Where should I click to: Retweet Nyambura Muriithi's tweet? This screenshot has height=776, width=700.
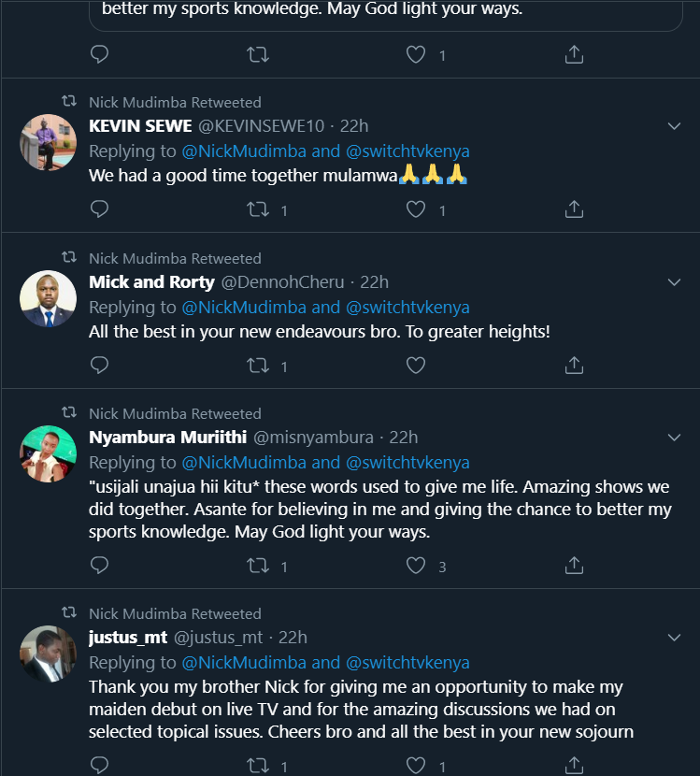(x=257, y=565)
